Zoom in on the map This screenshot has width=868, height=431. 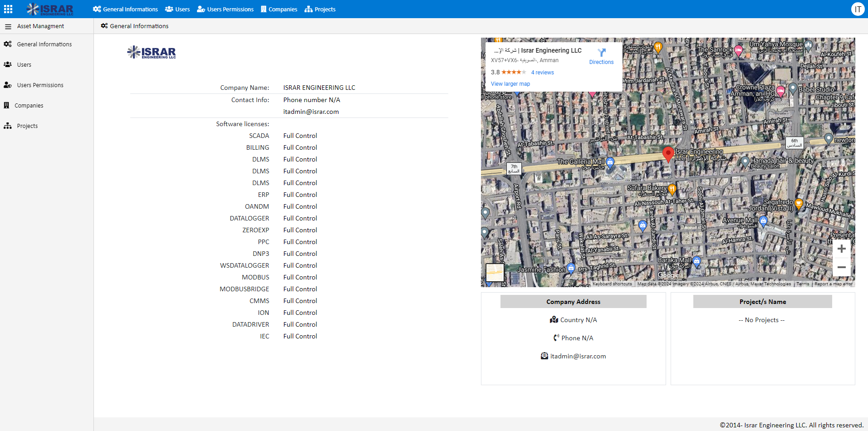tap(841, 249)
